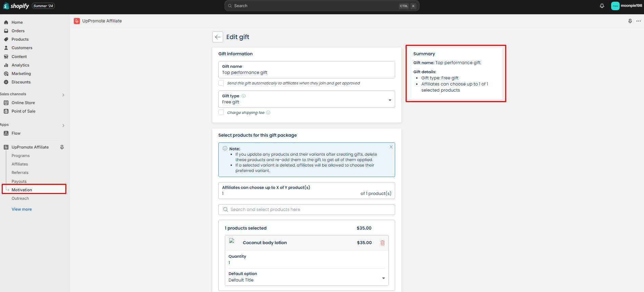The width and height of the screenshot is (644, 292).
Task: Open Customers page
Action: coord(22,48)
